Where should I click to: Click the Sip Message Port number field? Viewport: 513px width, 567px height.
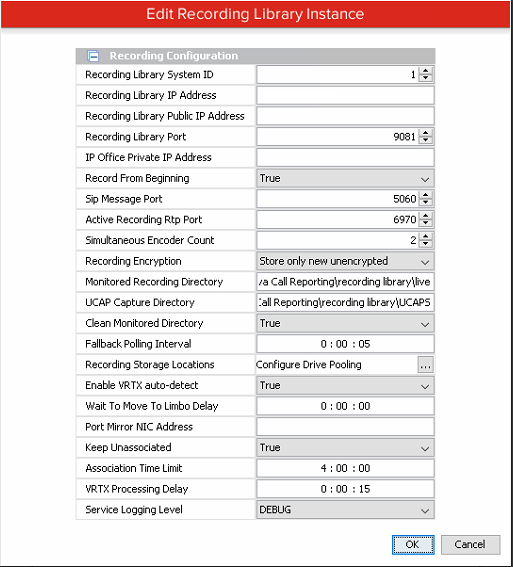[338, 199]
